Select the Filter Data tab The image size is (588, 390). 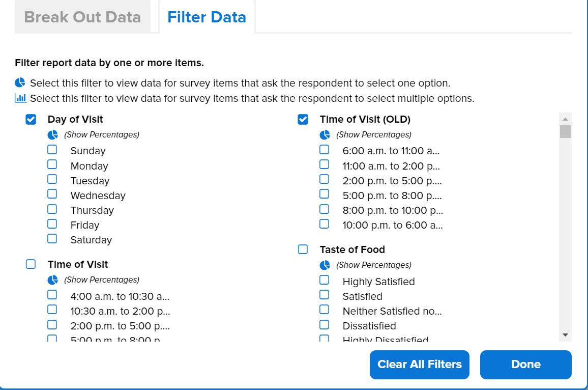[x=207, y=17]
